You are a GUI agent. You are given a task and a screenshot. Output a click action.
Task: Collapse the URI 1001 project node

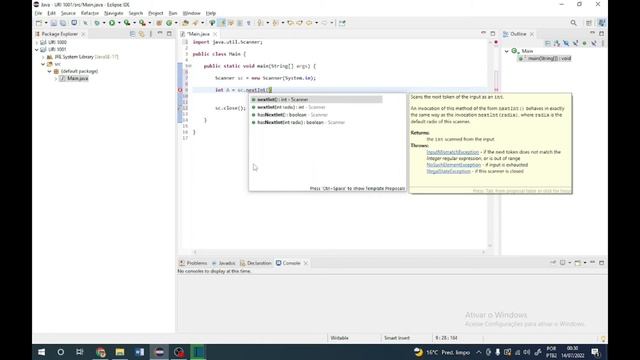coord(37,49)
